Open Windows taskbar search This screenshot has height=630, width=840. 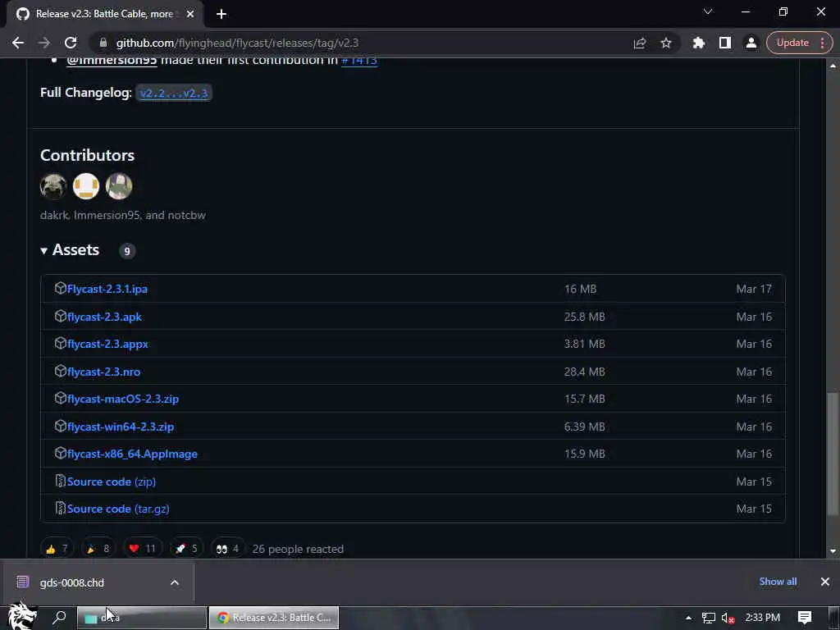[59, 618]
